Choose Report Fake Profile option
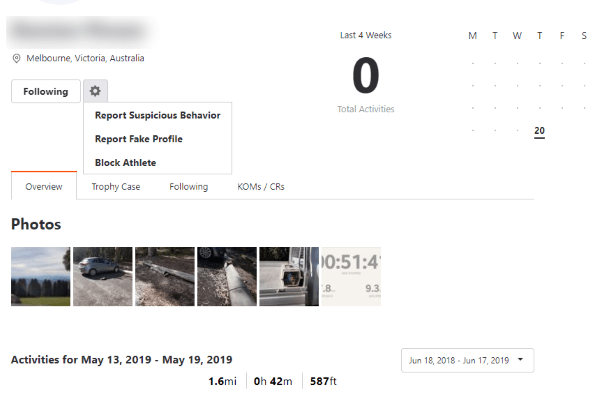Viewport: 600px width, 404px height. click(138, 139)
